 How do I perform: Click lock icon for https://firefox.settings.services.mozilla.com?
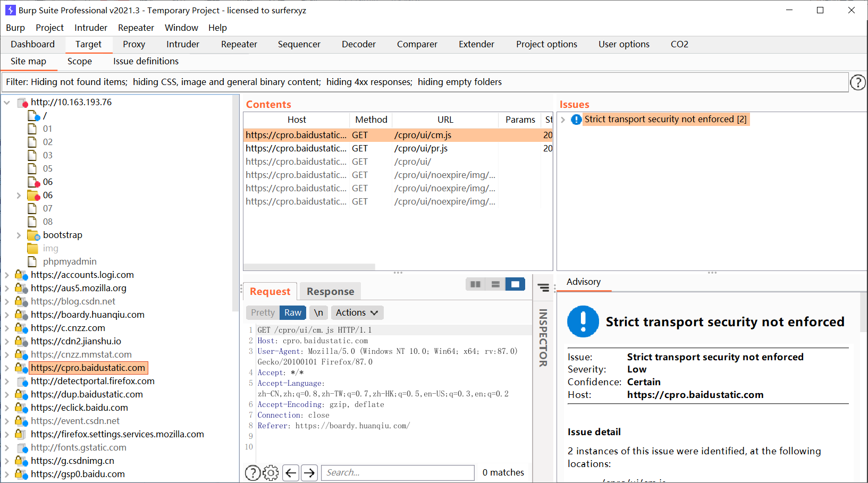[x=20, y=434]
